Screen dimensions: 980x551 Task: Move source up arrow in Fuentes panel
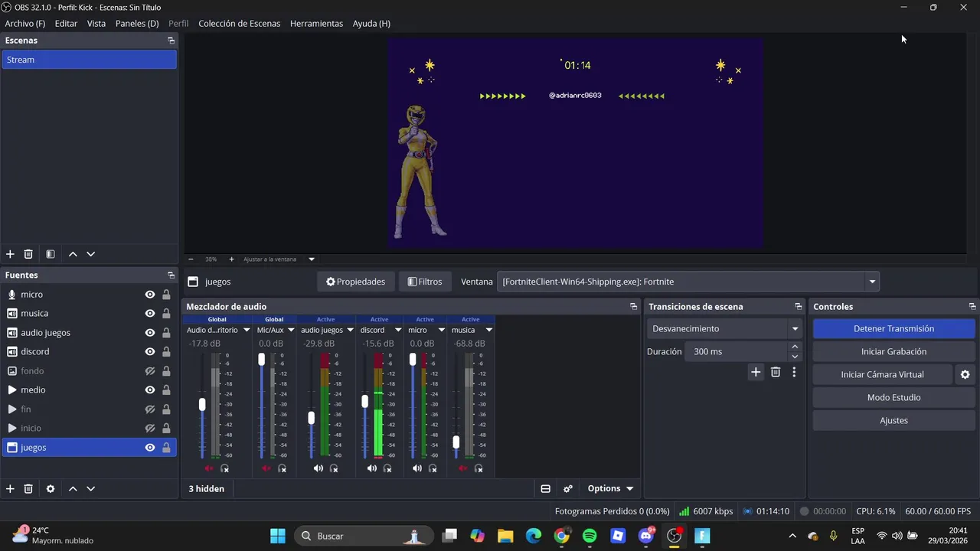pyautogui.click(x=73, y=489)
